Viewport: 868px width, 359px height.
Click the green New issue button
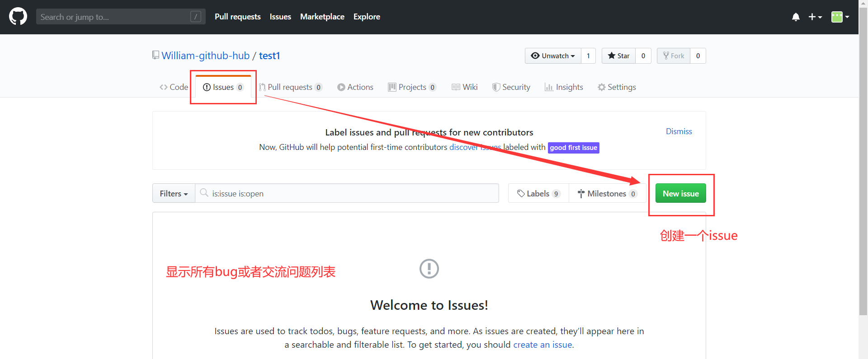[x=681, y=193]
